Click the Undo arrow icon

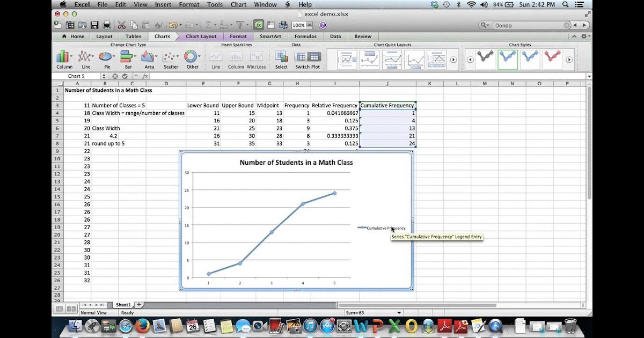pyautogui.click(x=172, y=25)
